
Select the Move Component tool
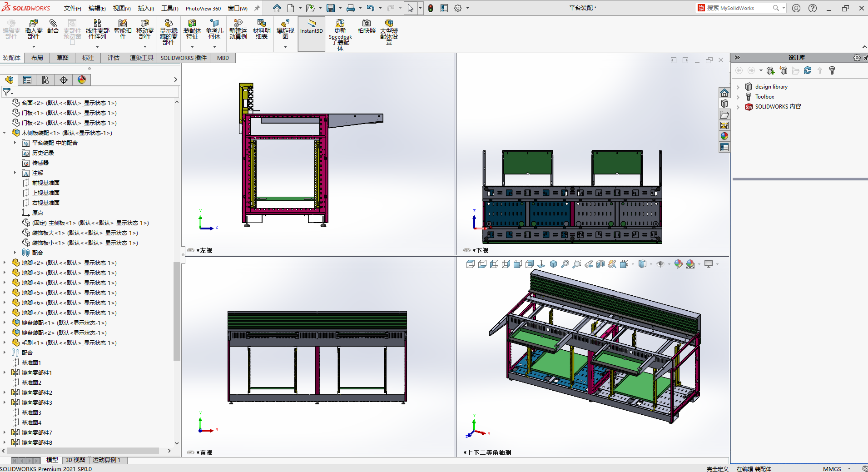click(x=145, y=30)
